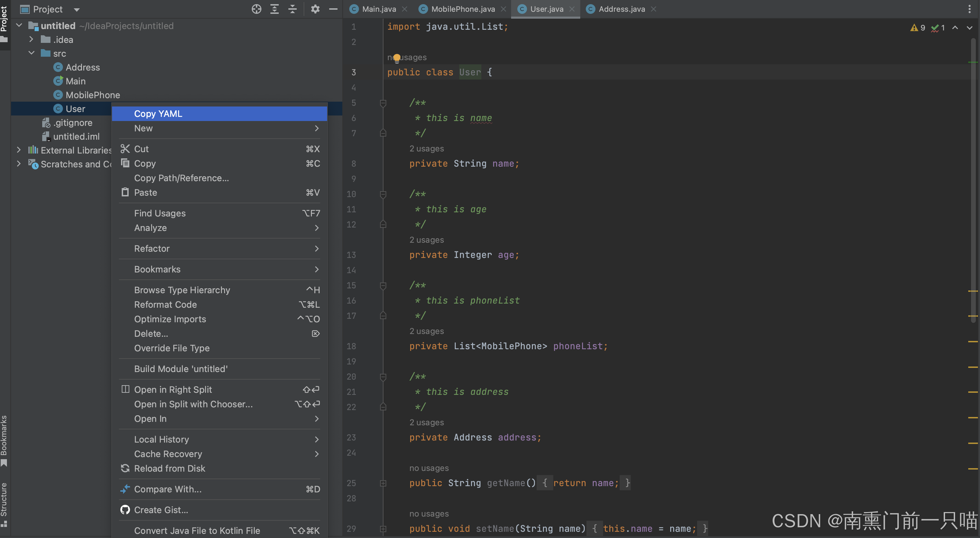Image resolution: width=980 pixels, height=538 pixels.
Task: Choose Delete... in context menu
Action: point(220,333)
